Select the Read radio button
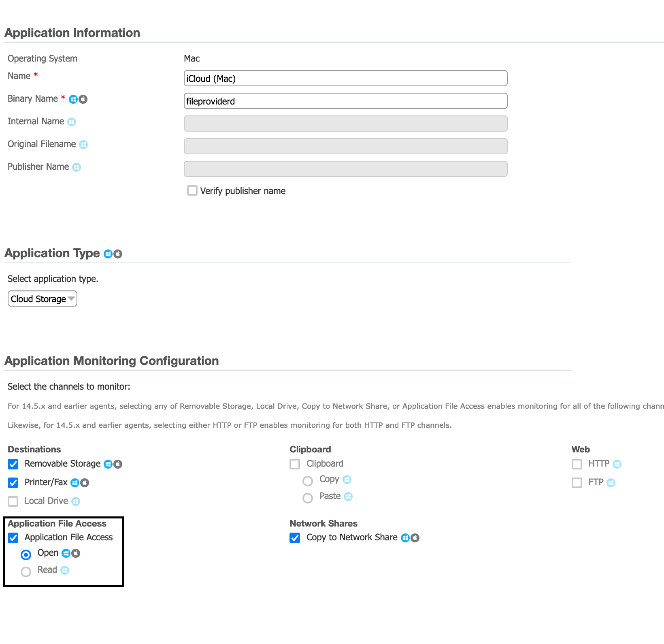 pyautogui.click(x=26, y=571)
